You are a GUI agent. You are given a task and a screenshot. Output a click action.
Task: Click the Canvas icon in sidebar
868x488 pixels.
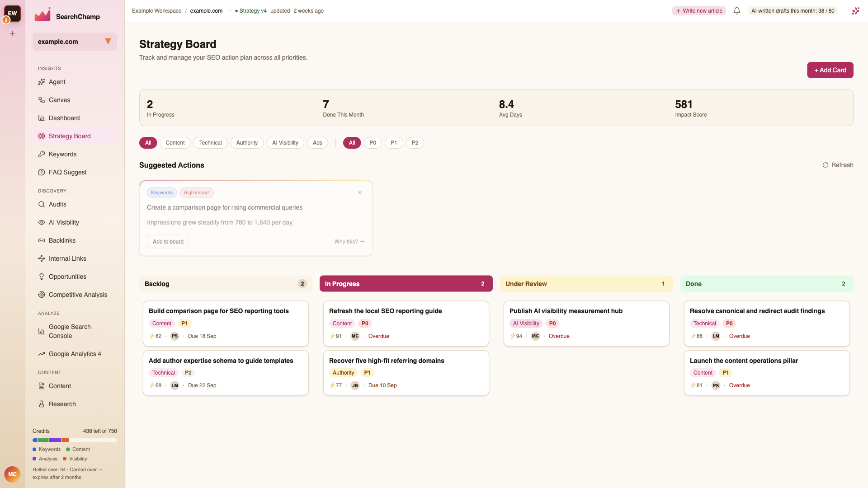point(42,100)
